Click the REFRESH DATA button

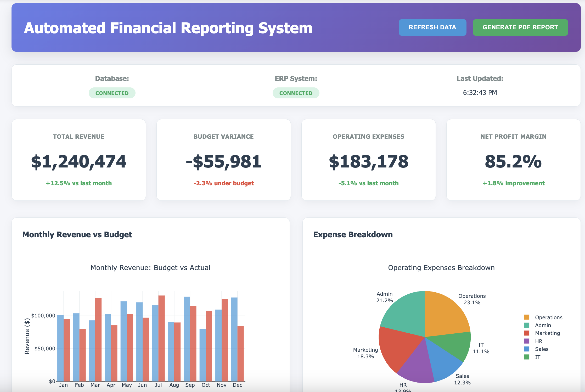coord(432,27)
